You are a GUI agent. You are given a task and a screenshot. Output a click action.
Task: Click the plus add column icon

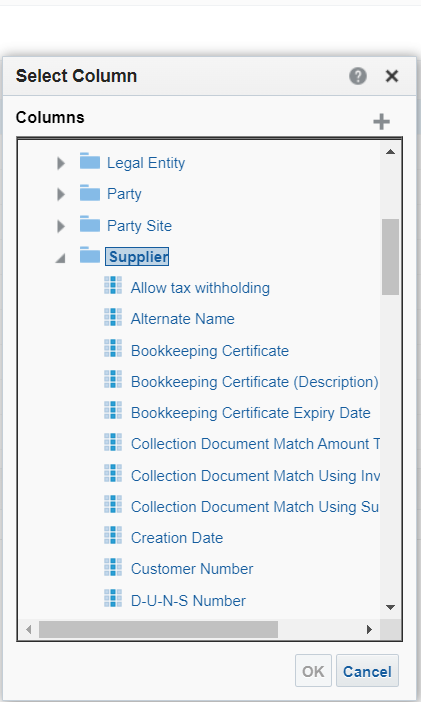tap(381, 121)
